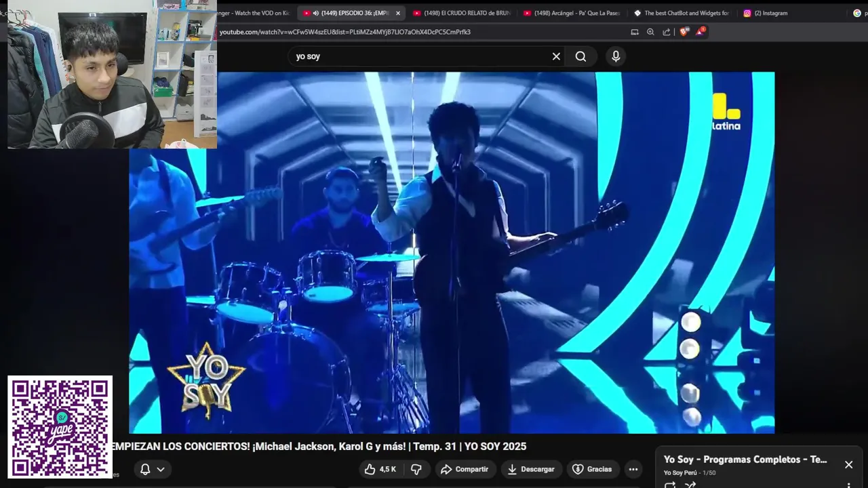Open Yo Soy Perú channel link
Image resolution: width=868 pixels, height=488 pixels.
pyautogui.click(x=680, y=472)
